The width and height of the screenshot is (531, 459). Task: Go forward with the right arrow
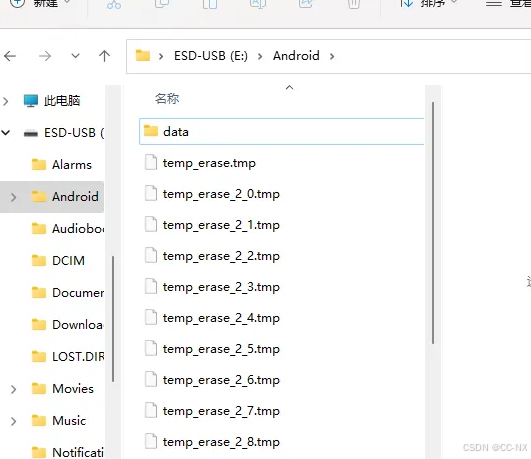coord(45,56)
